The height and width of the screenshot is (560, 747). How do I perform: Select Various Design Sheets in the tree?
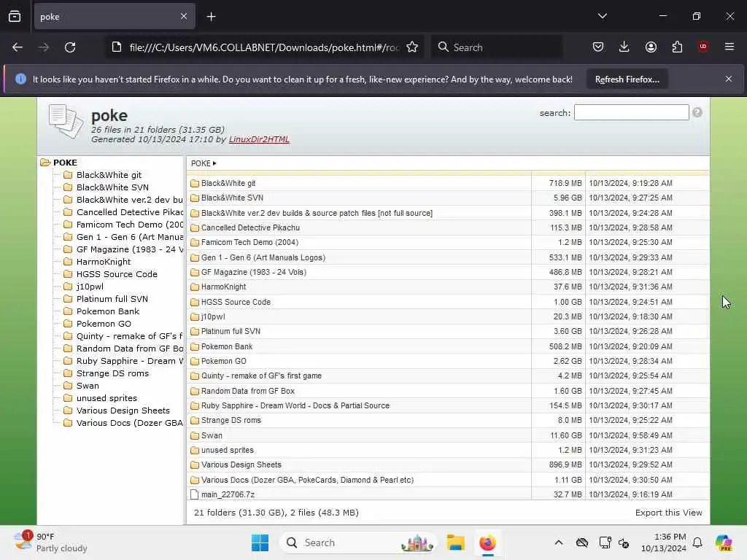coord(123,411)
